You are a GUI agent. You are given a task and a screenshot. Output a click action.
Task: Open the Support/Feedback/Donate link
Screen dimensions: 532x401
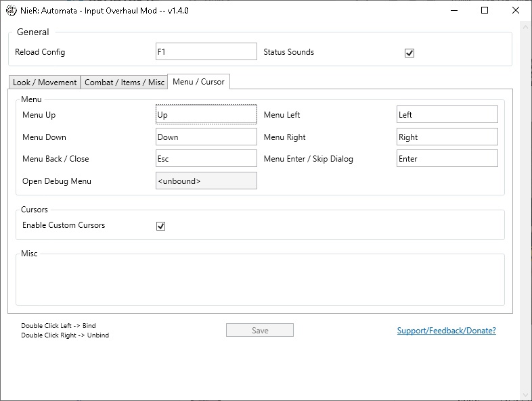point(447,331)
